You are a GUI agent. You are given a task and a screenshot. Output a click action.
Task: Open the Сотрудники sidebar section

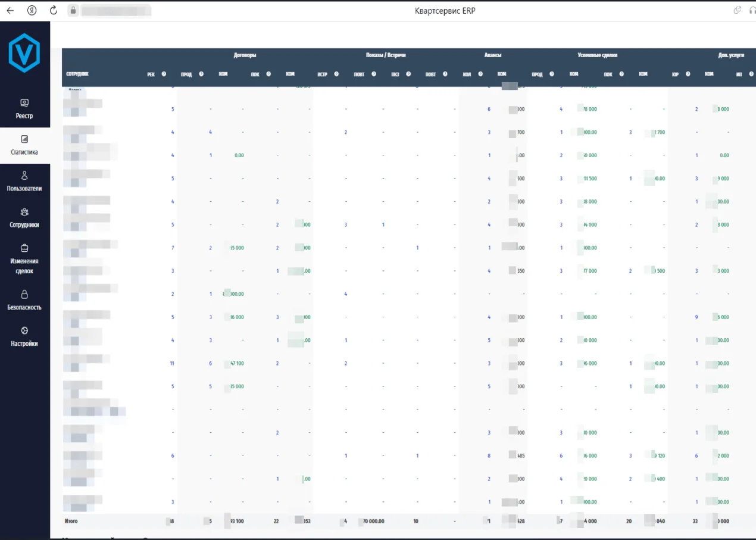(x=24, y=218)
